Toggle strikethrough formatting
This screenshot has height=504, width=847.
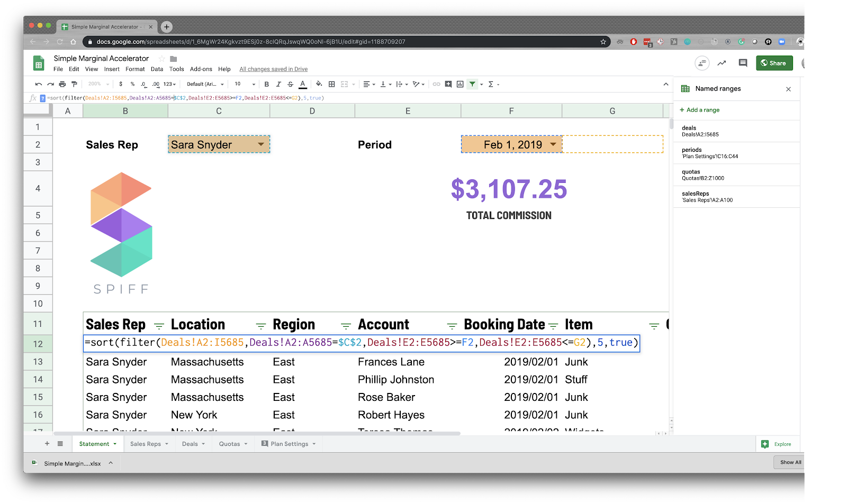click(290, 84)
